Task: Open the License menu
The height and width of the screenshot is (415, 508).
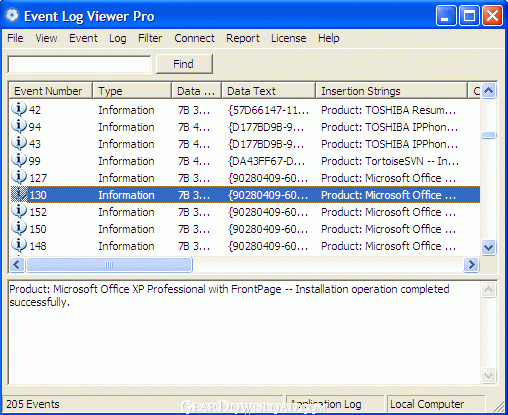Action: coord(288,38)
